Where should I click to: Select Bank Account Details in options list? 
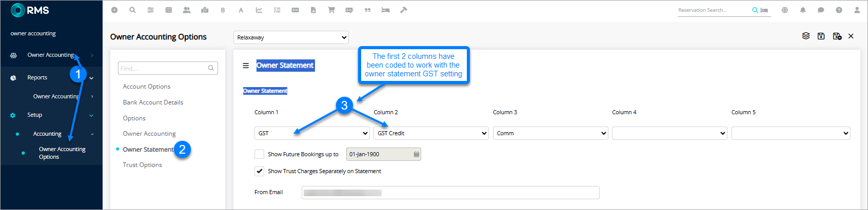click(x=153, y=102)
